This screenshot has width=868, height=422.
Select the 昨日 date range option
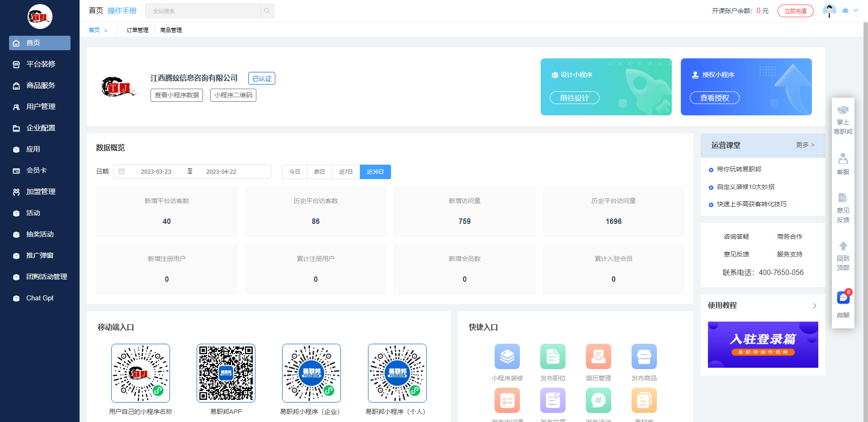[320, 172]
